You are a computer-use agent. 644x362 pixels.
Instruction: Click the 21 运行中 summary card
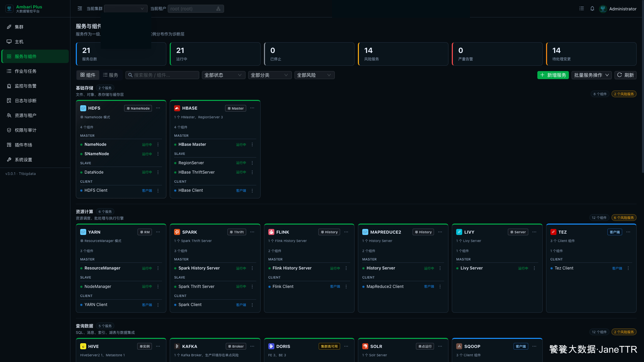click(215, 54)
